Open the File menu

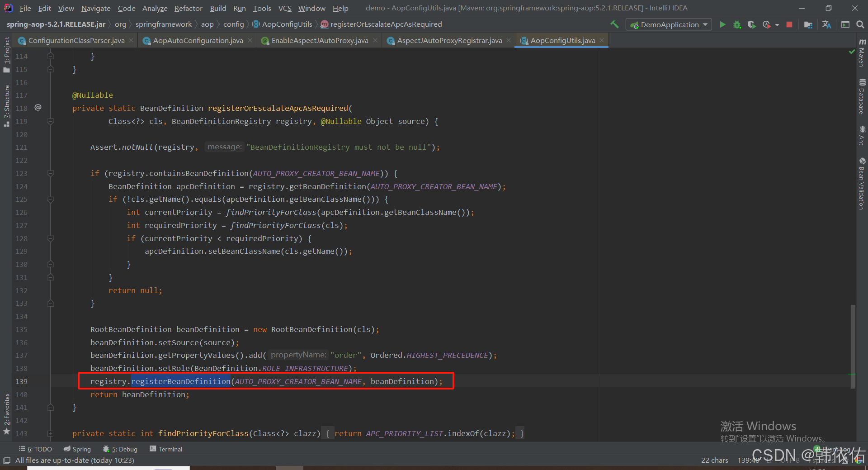point(25,8)
